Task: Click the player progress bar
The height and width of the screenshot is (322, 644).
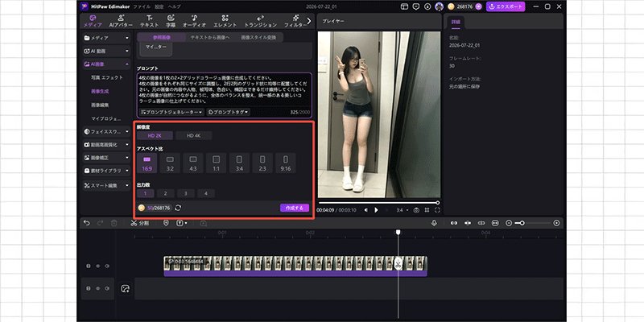Action: pos(378,203)
